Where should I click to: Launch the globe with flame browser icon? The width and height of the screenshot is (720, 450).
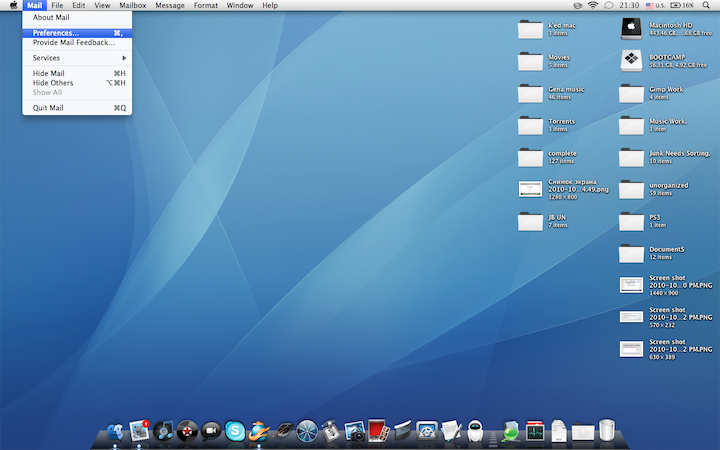click(259, 431)
